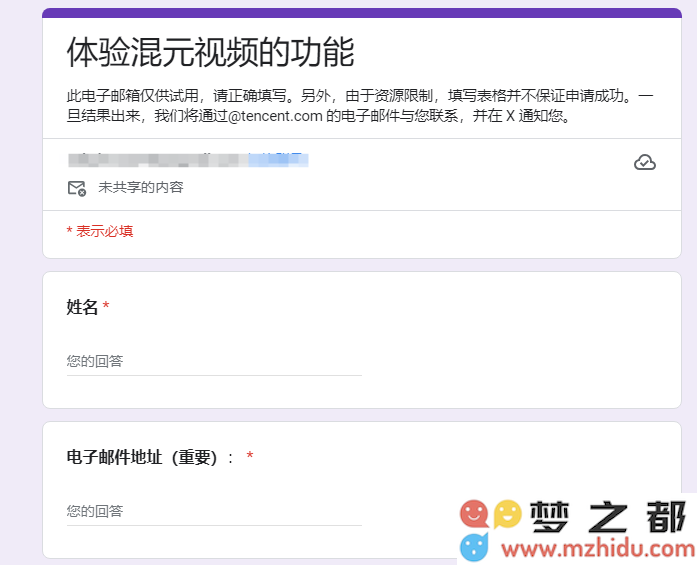Focus the 姓名 answer input field

click(214, 361)
